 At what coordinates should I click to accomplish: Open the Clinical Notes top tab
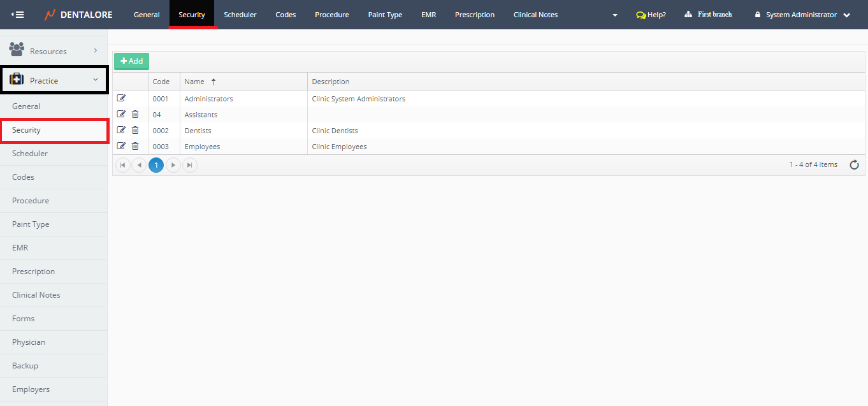[535, 15]
